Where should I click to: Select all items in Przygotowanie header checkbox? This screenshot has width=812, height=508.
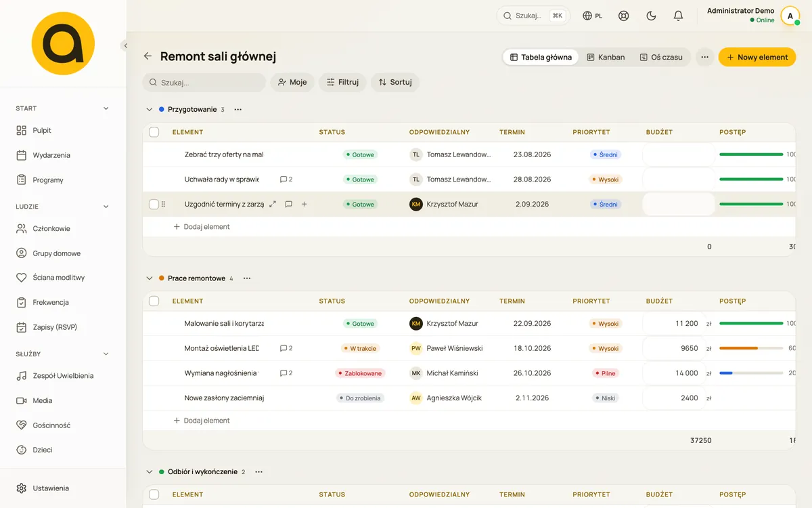tap(154, 132)
